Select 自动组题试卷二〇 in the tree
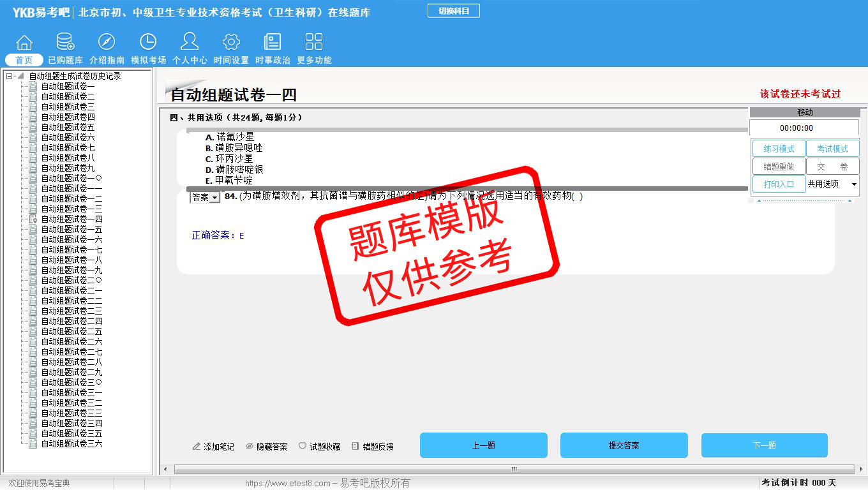868x490 pixels. [x=71, y=280]
